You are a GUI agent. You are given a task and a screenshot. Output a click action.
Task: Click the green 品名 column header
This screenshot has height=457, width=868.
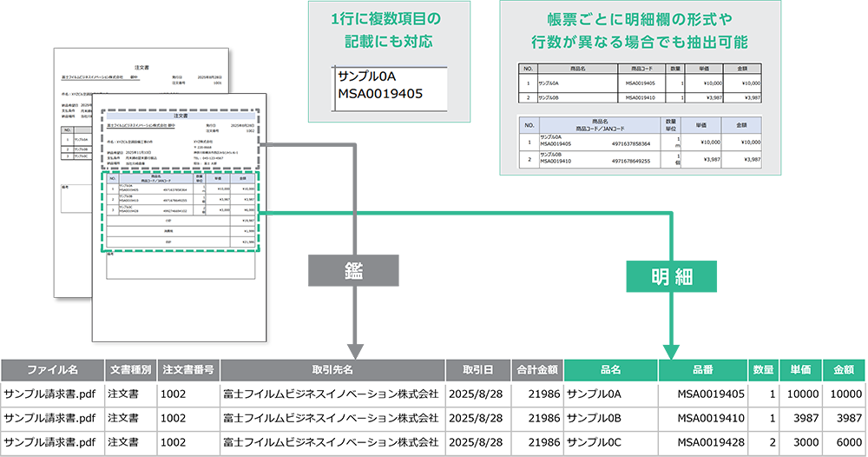(610, 369)
